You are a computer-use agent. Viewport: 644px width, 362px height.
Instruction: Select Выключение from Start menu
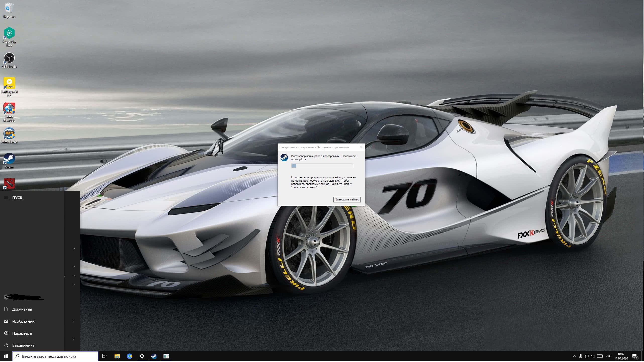[x=23, y=345]
